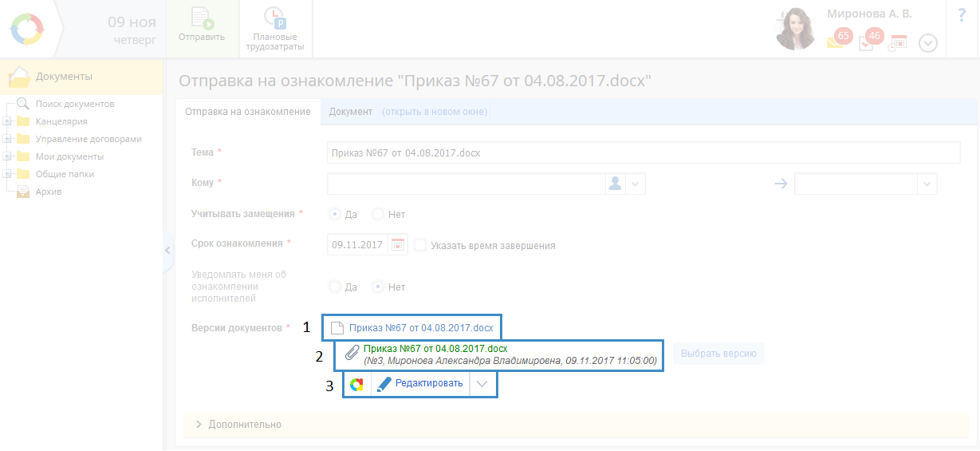Image resolution: width=980 pixels, height=451 pixels.
Task: Open Поиск документов in the tree
Action: (x=75, y=104)
